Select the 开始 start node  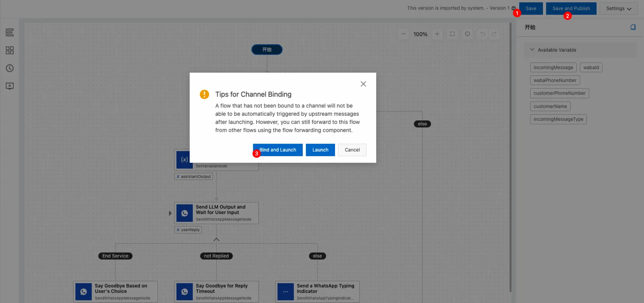point(267,50)
